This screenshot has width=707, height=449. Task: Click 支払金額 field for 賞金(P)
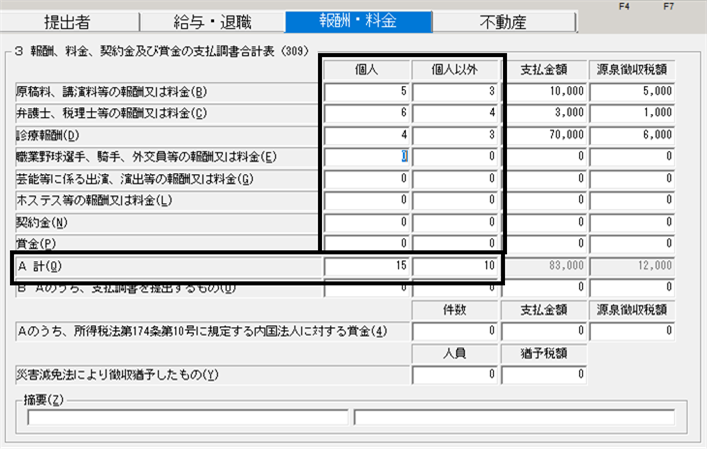pos(544,243)
